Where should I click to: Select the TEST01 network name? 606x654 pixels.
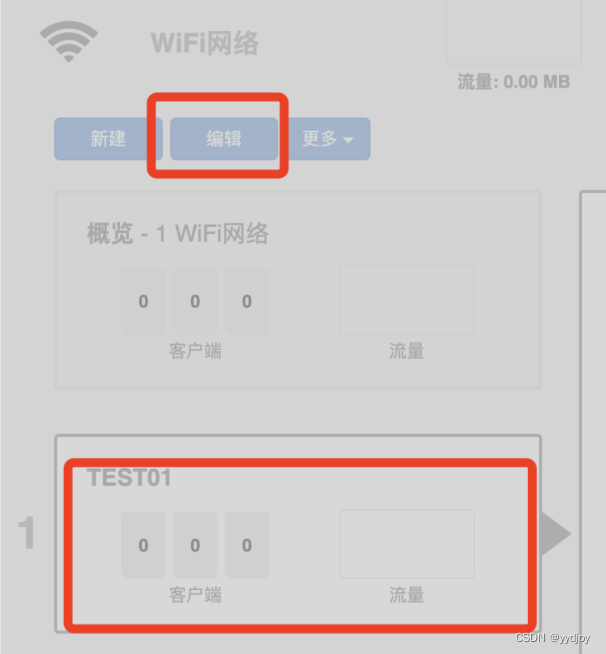click(129, 478)
